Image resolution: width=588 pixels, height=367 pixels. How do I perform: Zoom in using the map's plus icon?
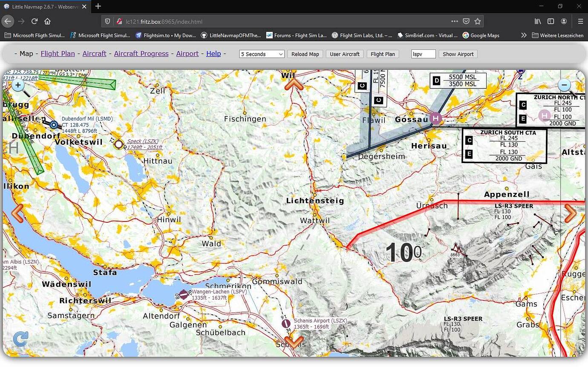18,85
